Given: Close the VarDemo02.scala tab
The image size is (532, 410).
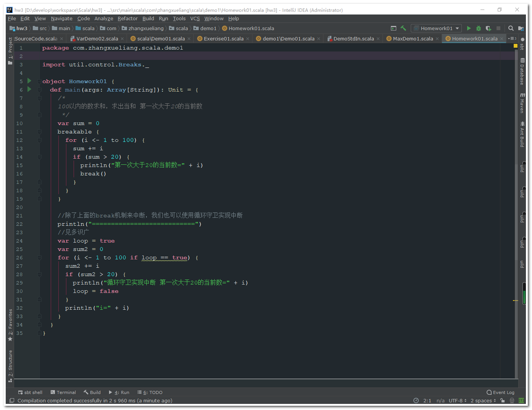Looking at the screenshot, I should 122,39.
